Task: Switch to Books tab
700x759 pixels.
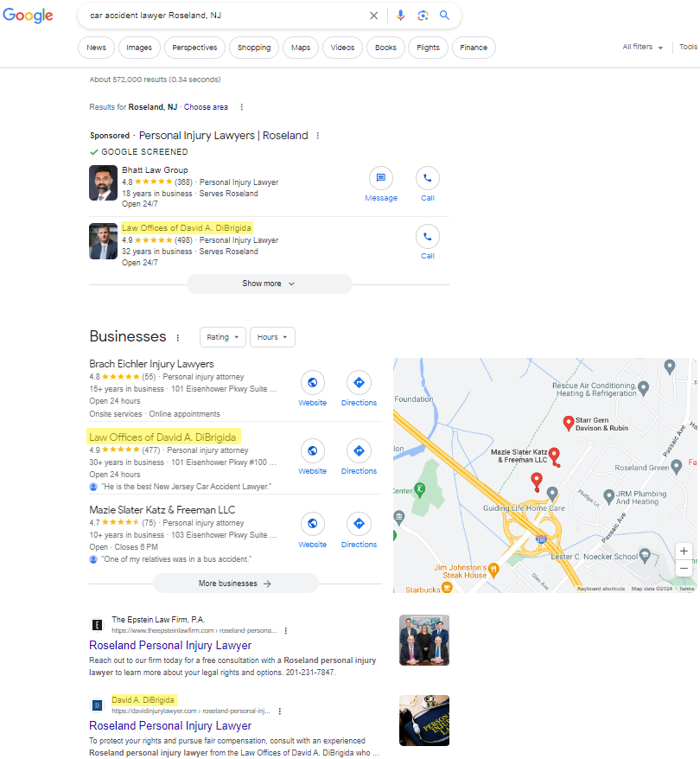Action: tap(385, 48)
